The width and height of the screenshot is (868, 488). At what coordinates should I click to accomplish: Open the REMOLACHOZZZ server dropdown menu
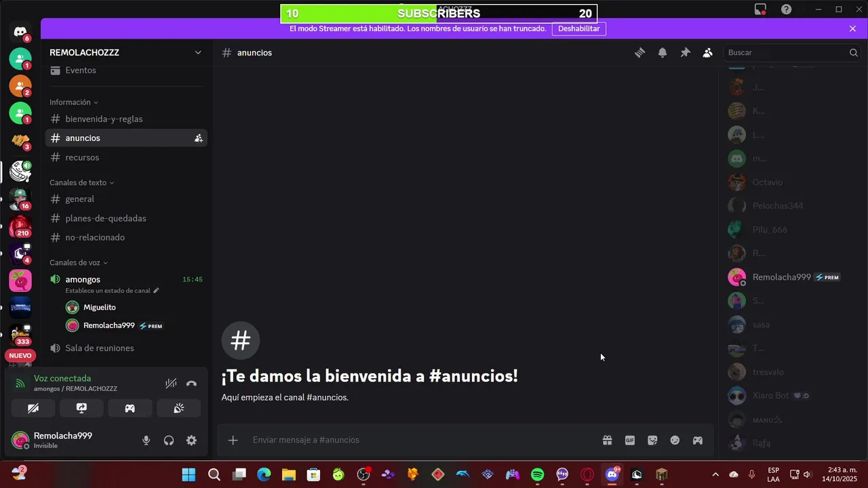(x=126, y=53)
